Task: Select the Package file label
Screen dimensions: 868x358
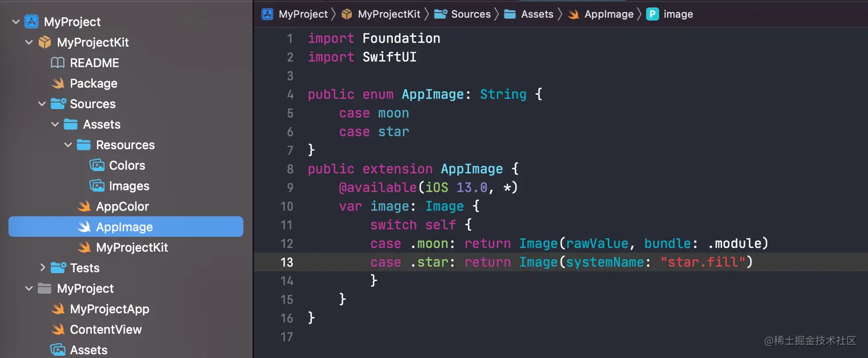Action: click(94, 83)
